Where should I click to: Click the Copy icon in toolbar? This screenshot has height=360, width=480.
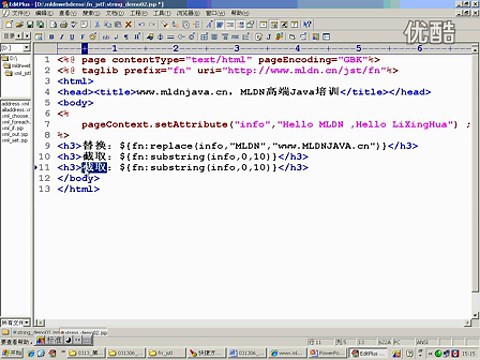[108, 24]
